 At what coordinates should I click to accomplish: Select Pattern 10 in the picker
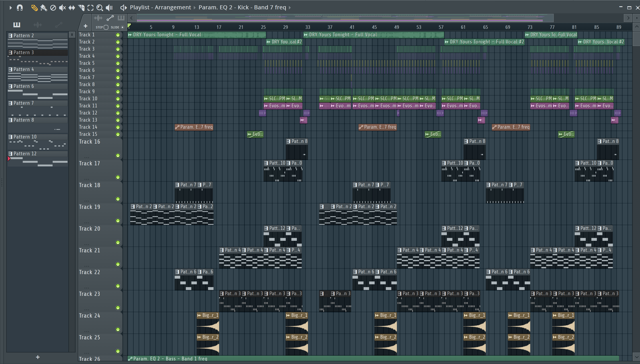click(x=38, y=142)
